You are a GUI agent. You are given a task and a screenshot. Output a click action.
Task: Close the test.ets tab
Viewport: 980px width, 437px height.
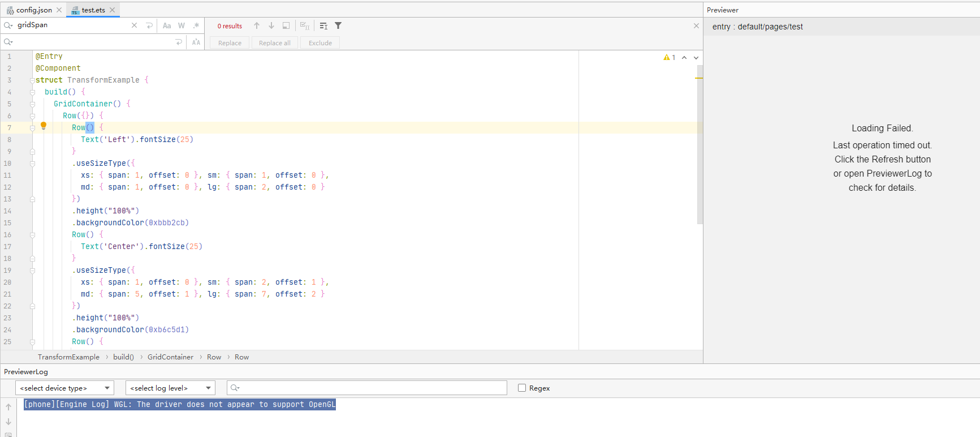[113, 10]
